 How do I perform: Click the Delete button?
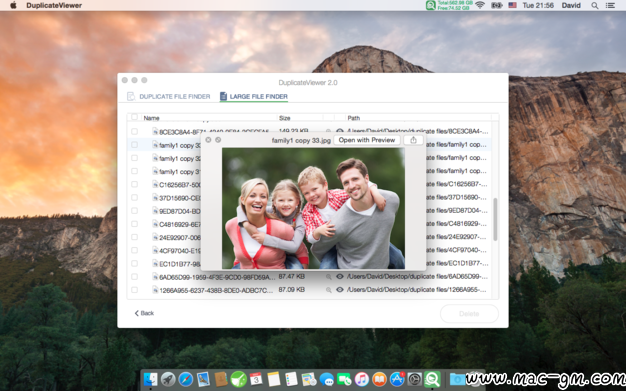(469, 314)
